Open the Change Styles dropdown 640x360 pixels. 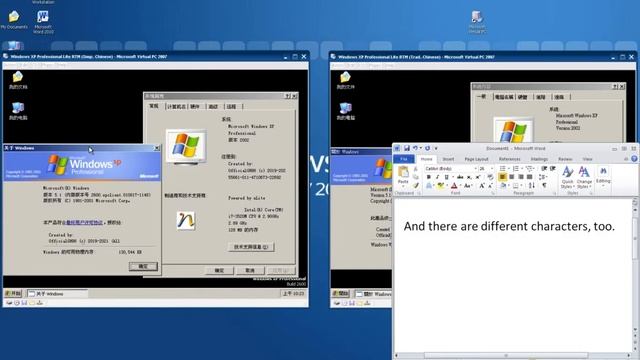pos(584,177)
